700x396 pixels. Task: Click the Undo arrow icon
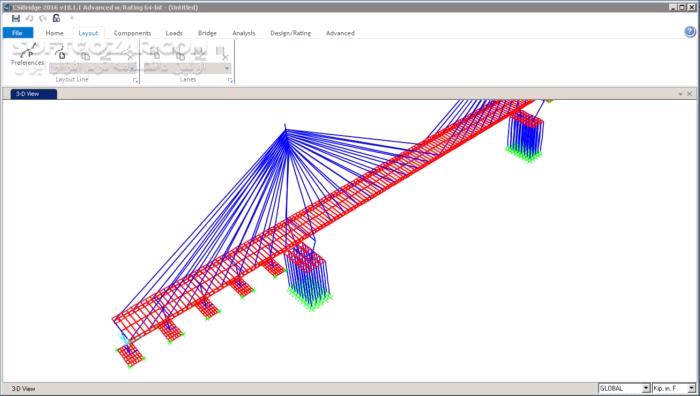pos(29,18)
